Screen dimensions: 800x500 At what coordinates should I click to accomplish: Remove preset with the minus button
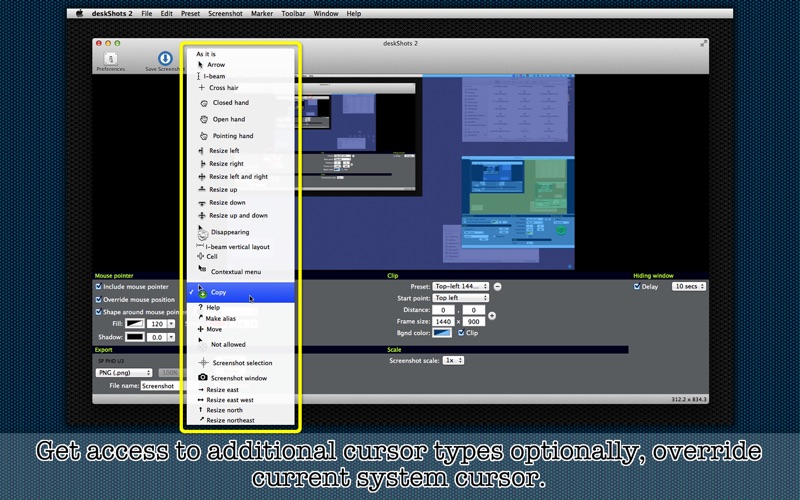pos(497,287)
